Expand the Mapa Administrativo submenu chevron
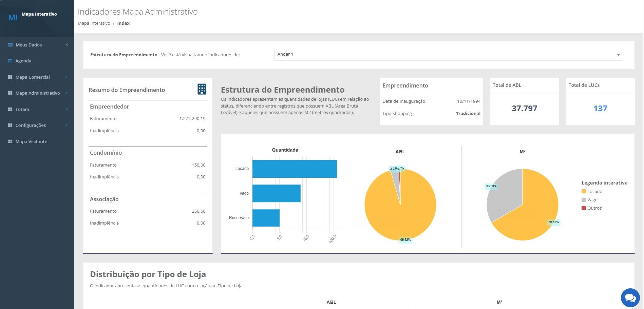The width and height of the screenshot is (644, 309). (x=67, y=93)
